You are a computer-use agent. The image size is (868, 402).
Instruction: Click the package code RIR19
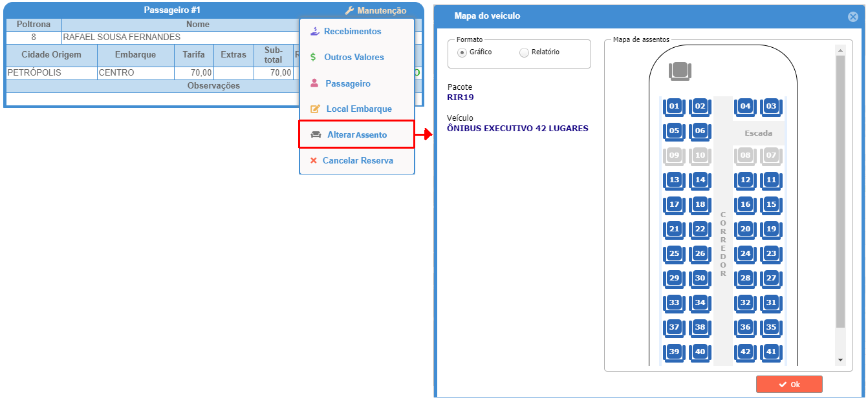pos(461,98)
